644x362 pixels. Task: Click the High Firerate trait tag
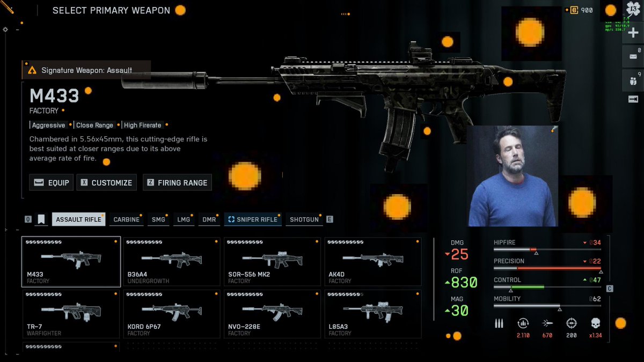[x=143, y=125]
